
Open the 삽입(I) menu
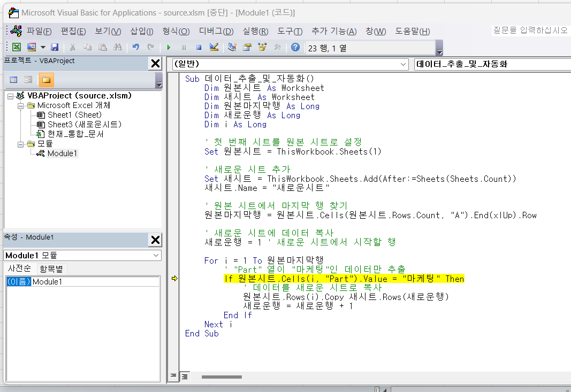(x=142, y=32)
